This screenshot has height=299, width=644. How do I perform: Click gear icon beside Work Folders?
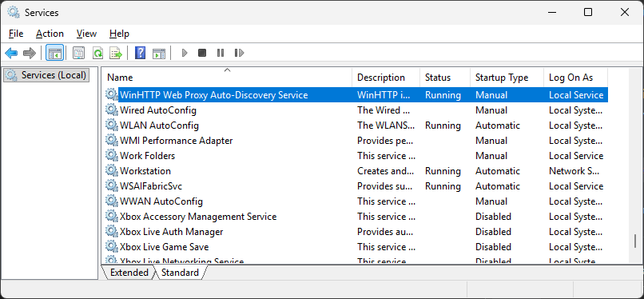pos(111,155)
